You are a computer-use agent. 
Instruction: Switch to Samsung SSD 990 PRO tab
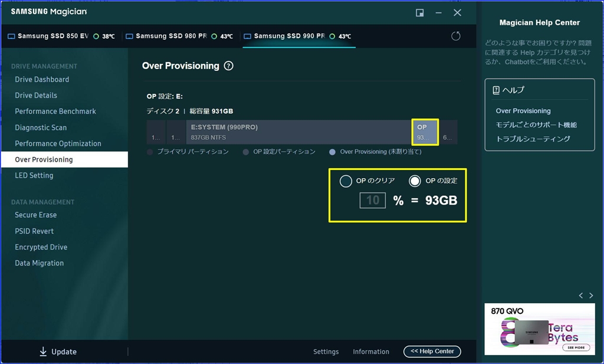click(299, 36)
